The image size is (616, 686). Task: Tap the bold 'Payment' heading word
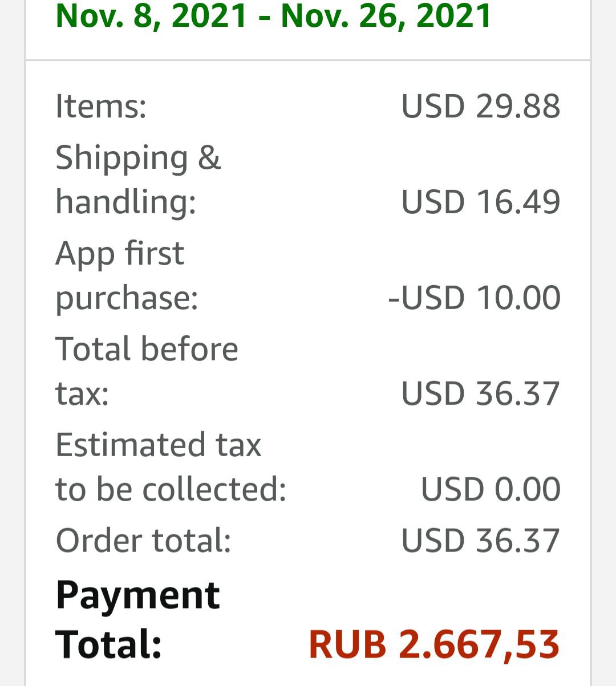click(x=137, y=595)
